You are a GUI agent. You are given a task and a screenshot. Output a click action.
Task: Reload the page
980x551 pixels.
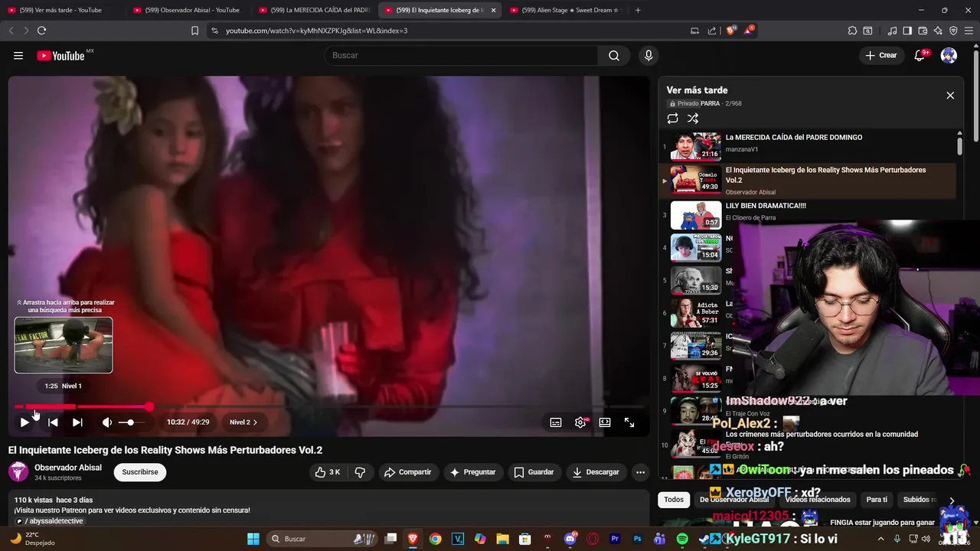(41, 31)
